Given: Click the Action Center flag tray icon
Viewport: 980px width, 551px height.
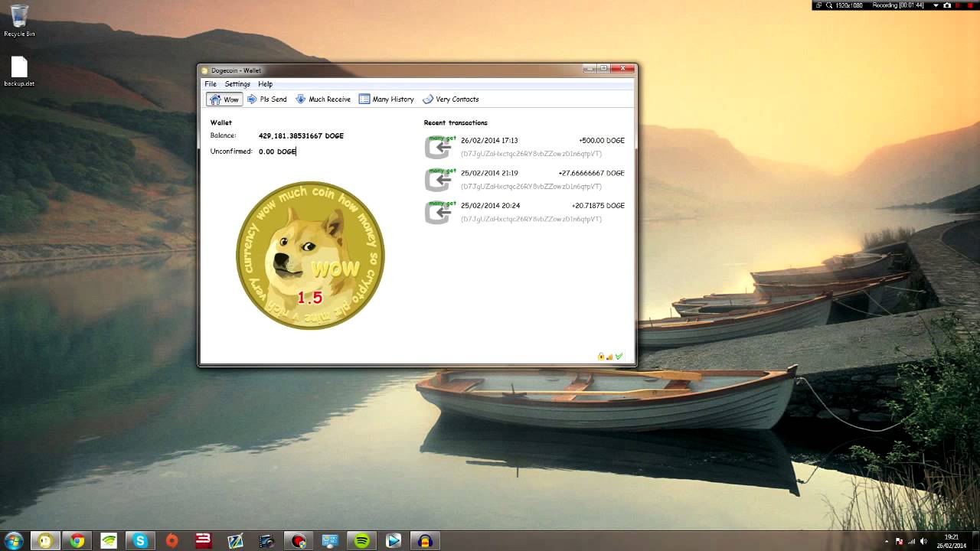Looking at the screenshot, I should coord(900,541).
